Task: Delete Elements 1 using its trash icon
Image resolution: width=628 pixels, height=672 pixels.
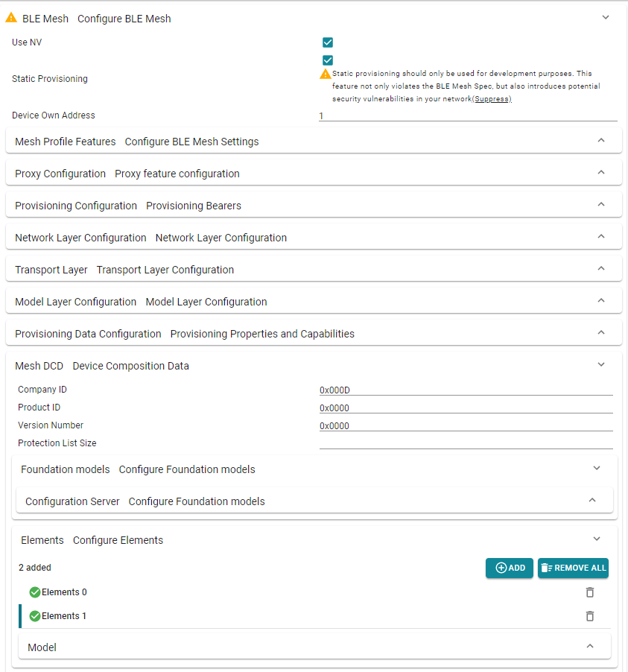Action: (x=589, y=616)
